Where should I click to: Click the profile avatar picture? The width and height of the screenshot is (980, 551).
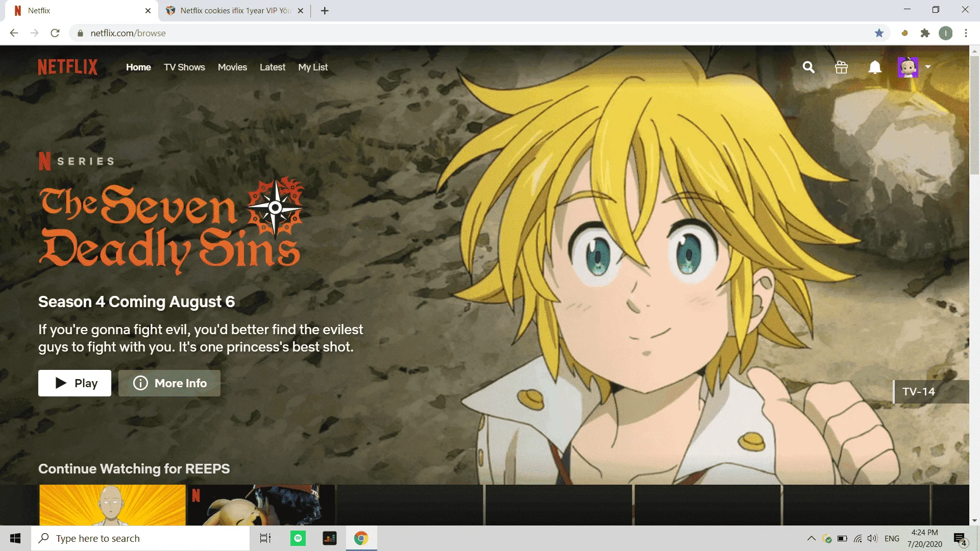tap(908, 67)
